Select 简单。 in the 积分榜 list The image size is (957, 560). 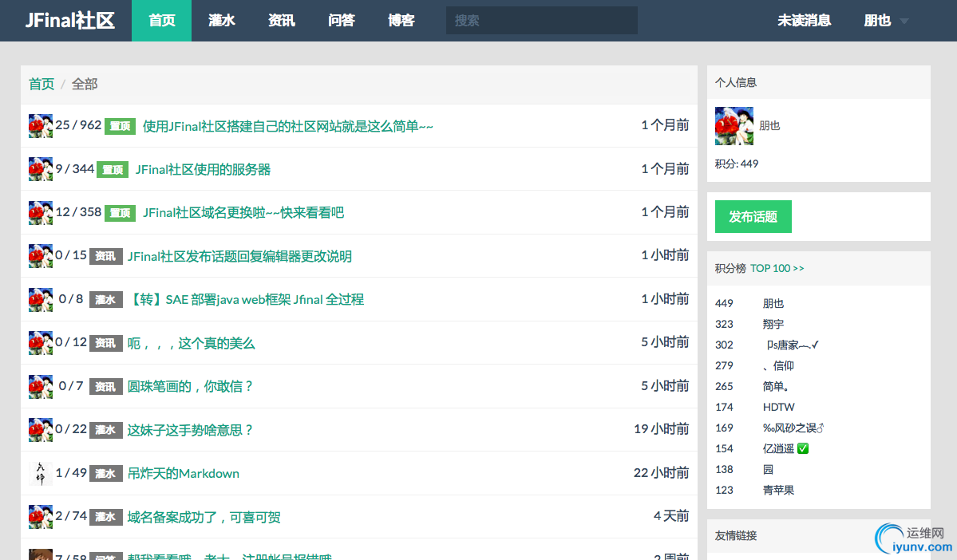777,386
